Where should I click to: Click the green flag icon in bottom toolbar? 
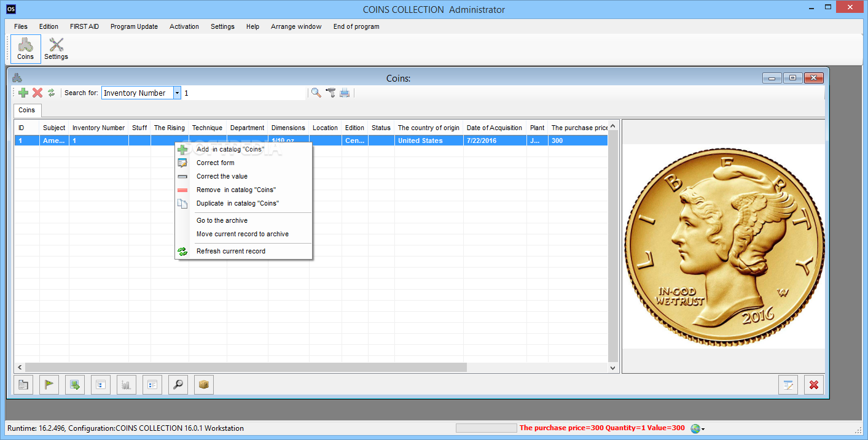[49, 385]
